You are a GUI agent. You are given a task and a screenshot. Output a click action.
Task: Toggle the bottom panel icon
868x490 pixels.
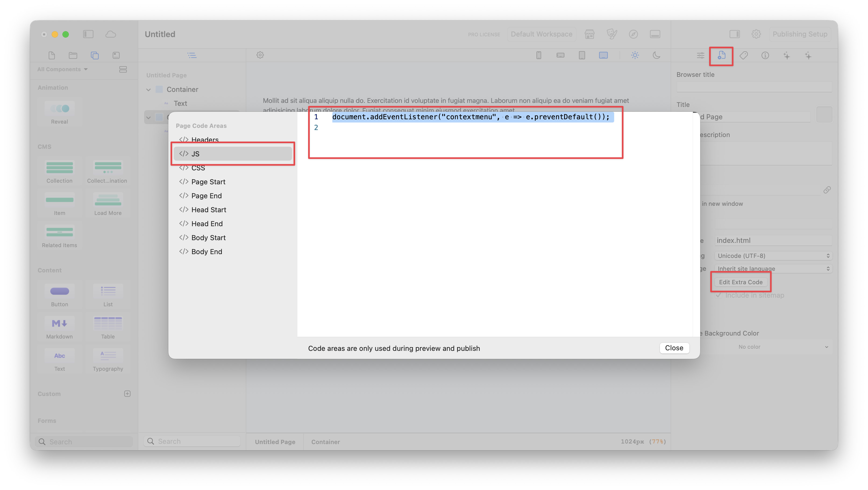click(x=655, y=34)
